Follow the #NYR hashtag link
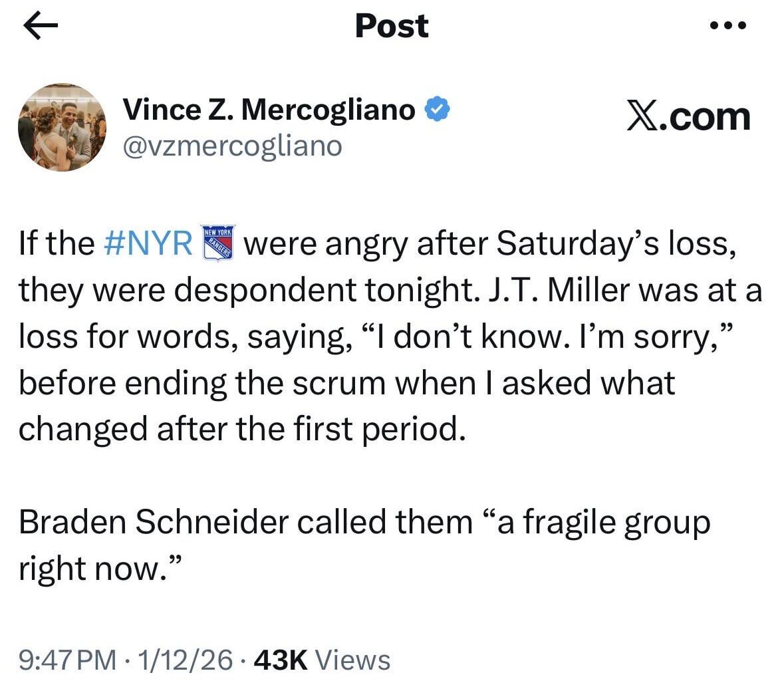 coord(148,243)
